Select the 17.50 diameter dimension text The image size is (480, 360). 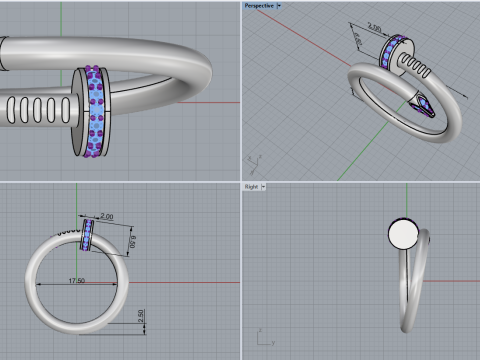77,281
